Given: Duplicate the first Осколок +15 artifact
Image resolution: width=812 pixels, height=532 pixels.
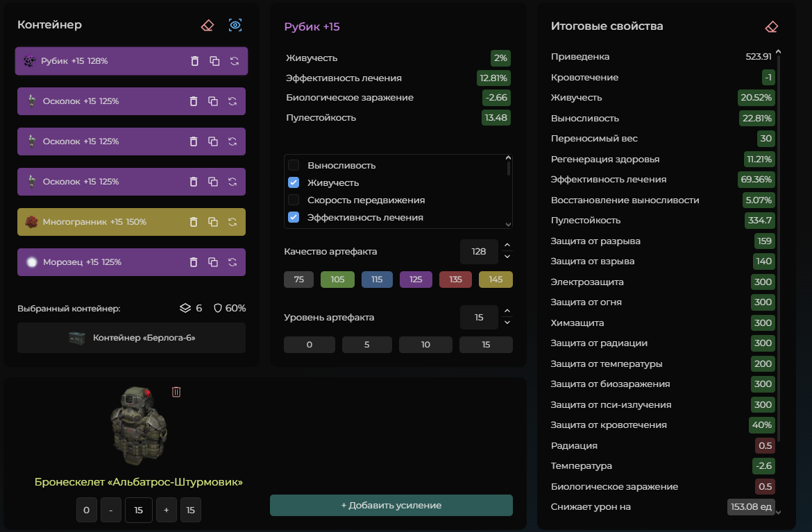Looking at the screenshot, I should [213, 101].
